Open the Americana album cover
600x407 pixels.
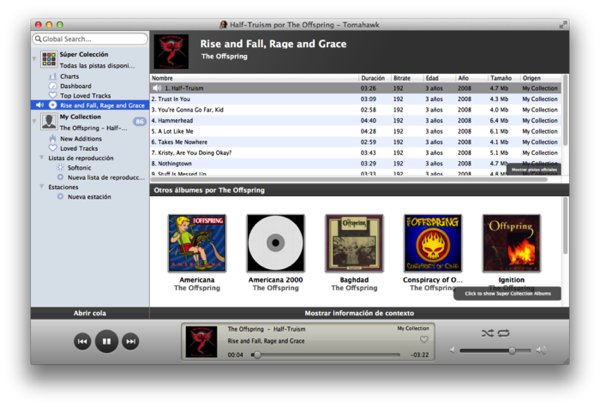(197, 243)
